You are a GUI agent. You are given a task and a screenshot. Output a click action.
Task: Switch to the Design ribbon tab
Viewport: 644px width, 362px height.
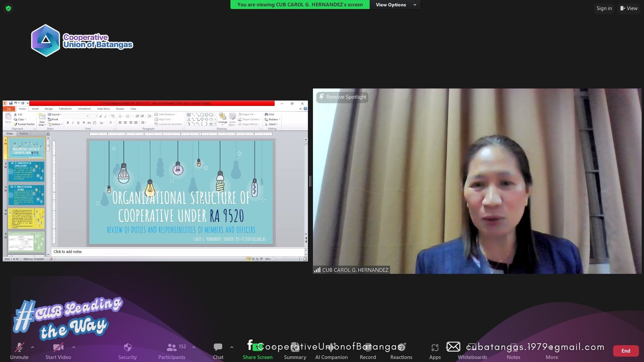tap(49, 109)
